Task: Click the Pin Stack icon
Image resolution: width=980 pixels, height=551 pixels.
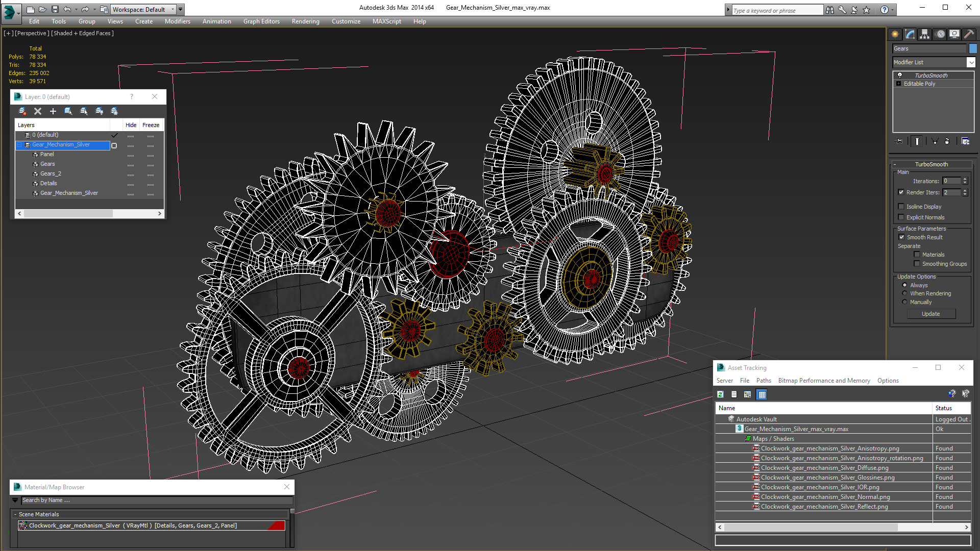Action: pyautogui.click(x=899, y=141)
